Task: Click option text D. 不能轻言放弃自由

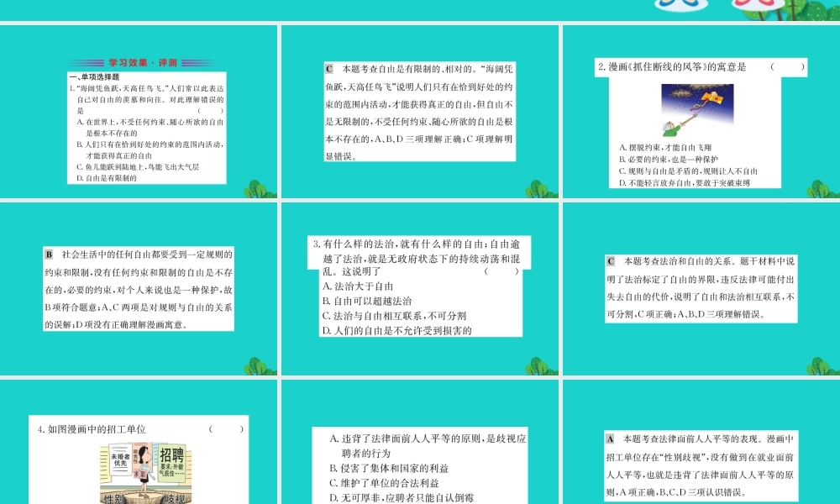Action: tap(684, 182)
